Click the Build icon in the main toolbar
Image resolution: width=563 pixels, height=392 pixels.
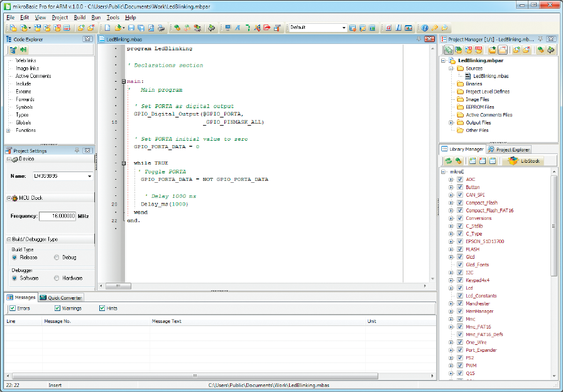(x=178, y=28)
